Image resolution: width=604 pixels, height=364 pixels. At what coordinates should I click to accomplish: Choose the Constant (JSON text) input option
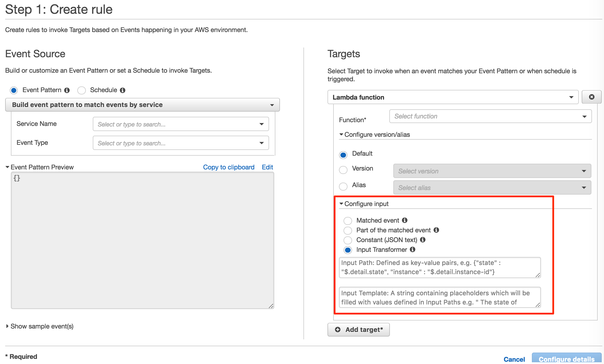(x=348, y=240)
